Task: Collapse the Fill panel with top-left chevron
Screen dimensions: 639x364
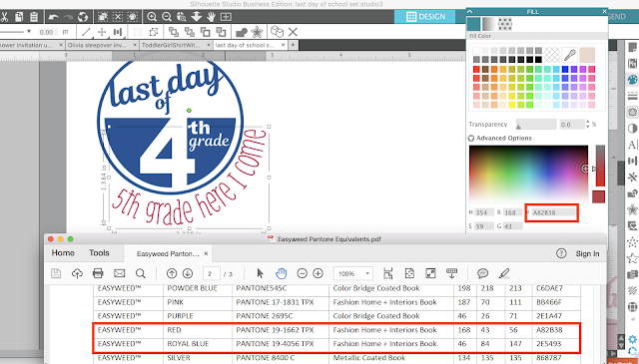Action: click(470, 11)
